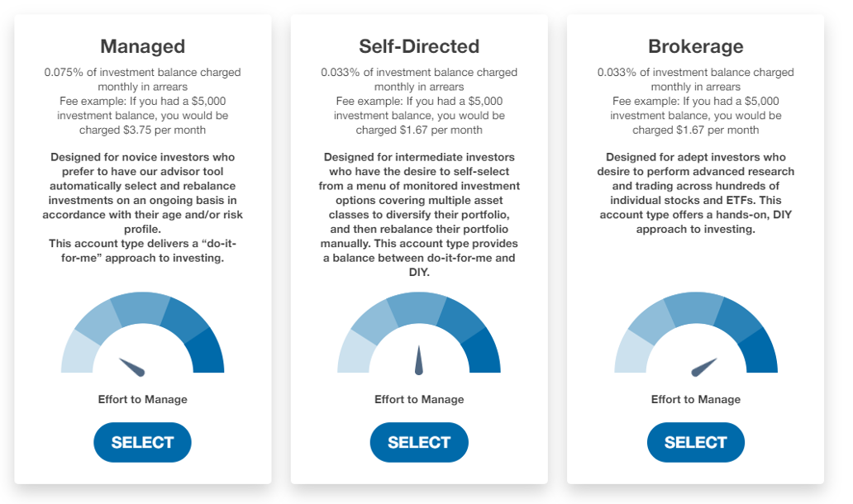Select the Brokerage account option
This screenshot has height=504, width=853.
pyautogui.click(x=696, y=442)
